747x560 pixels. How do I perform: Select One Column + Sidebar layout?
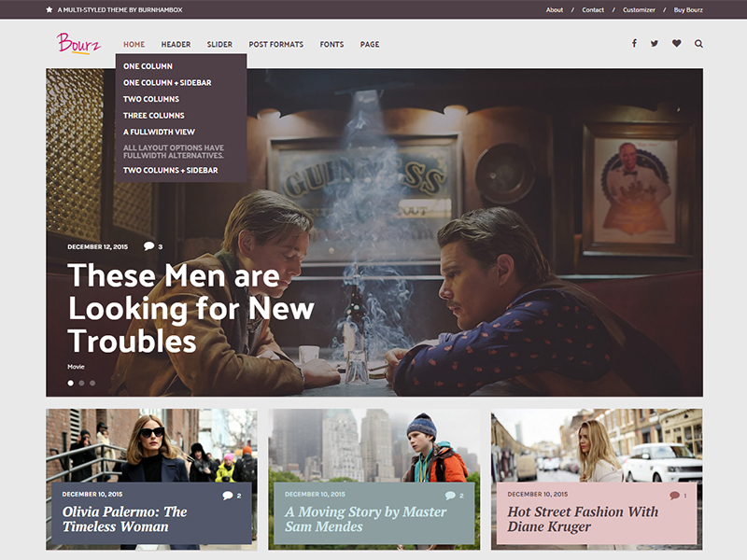167,83
